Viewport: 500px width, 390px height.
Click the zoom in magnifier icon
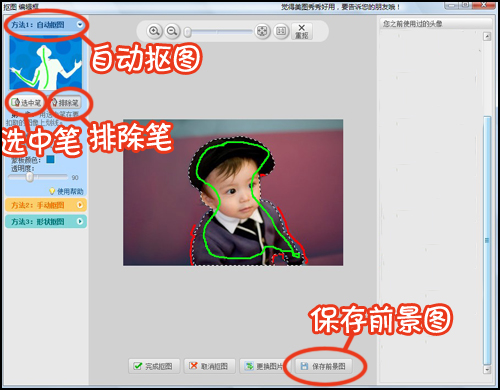154,31
